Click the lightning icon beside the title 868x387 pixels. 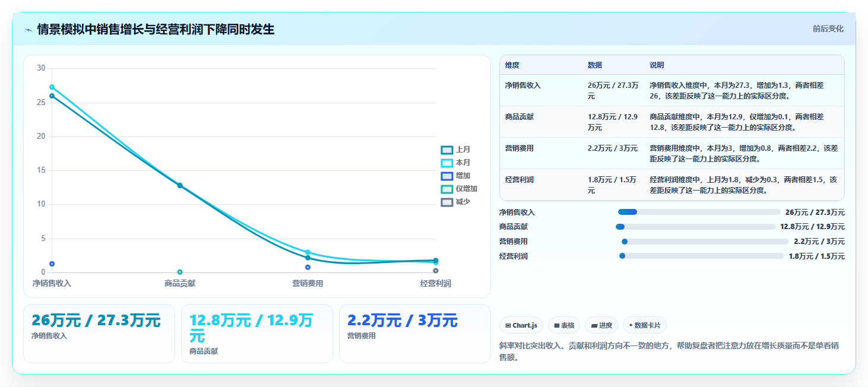[28, 30]
